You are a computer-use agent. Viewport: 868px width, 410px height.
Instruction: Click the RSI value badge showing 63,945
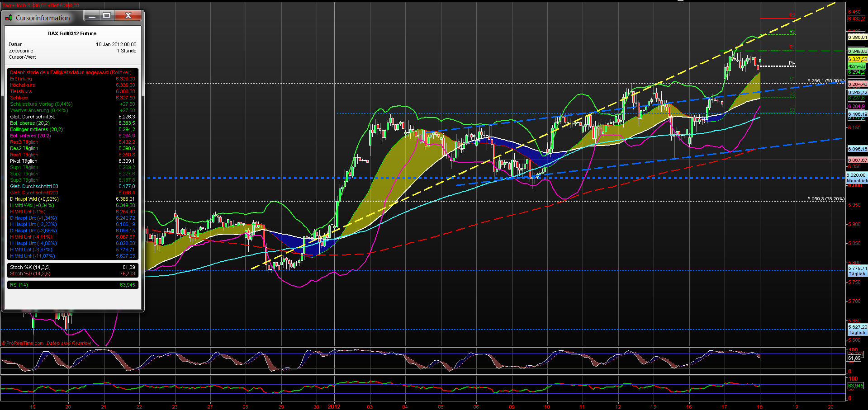pyautogui.click(x=856, y=386)
